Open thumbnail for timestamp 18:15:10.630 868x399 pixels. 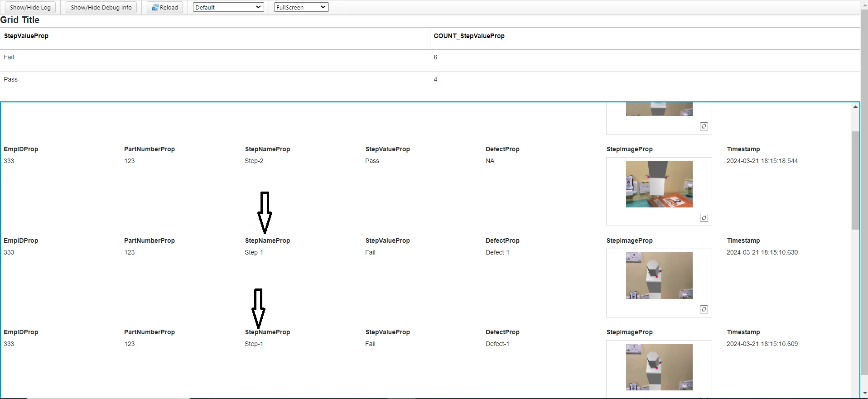coord(659,275)
